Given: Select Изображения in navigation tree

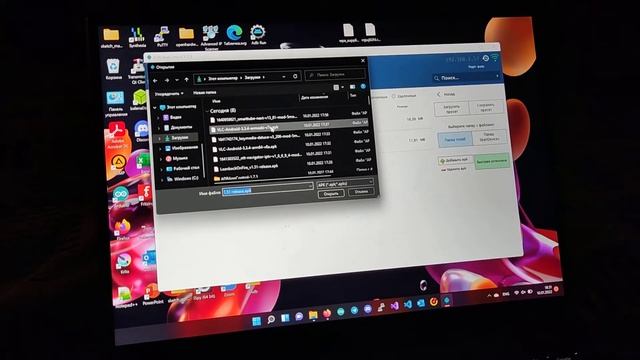Looking at the screenshot, I should [181, 148].
